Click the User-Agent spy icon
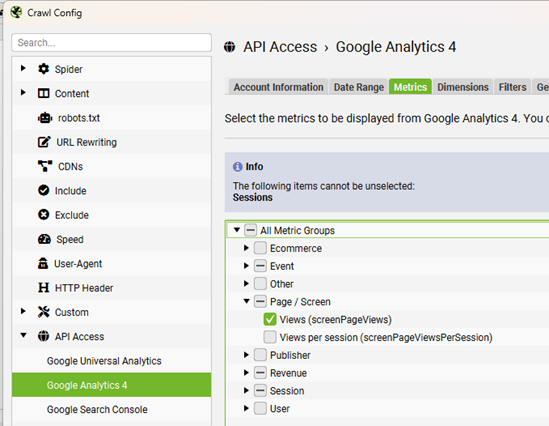549x426 pixels. [x=43, y=263]
